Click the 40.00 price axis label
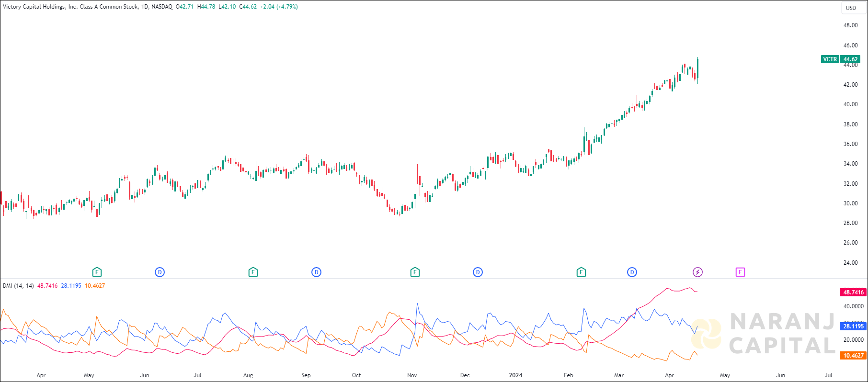Screen dimensions: 868x382 [850, 104]
